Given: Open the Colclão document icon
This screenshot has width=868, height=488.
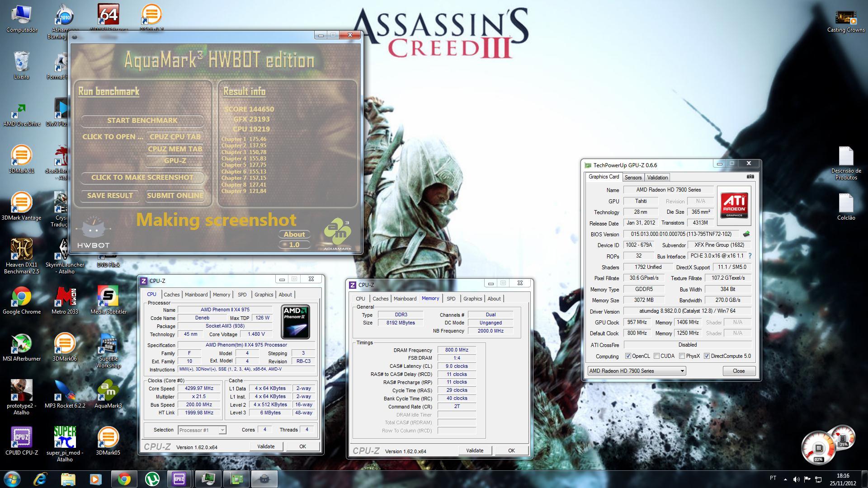Looking at the screenshot, I should click(846, 206).
